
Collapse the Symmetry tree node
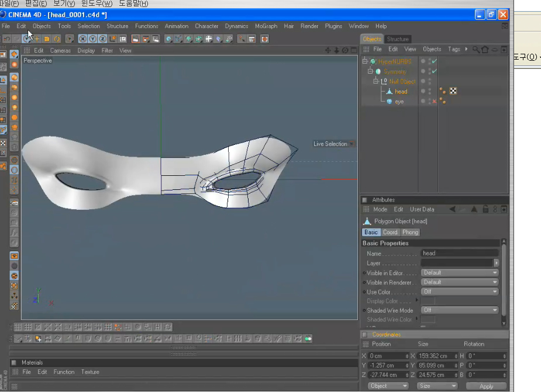coord(370,71)
